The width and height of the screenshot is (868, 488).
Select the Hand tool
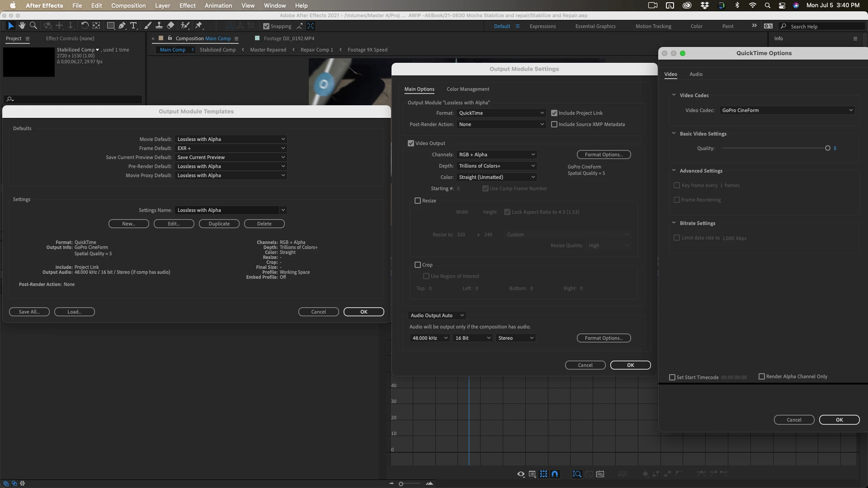pyautogui.click(x=22, y=26)
